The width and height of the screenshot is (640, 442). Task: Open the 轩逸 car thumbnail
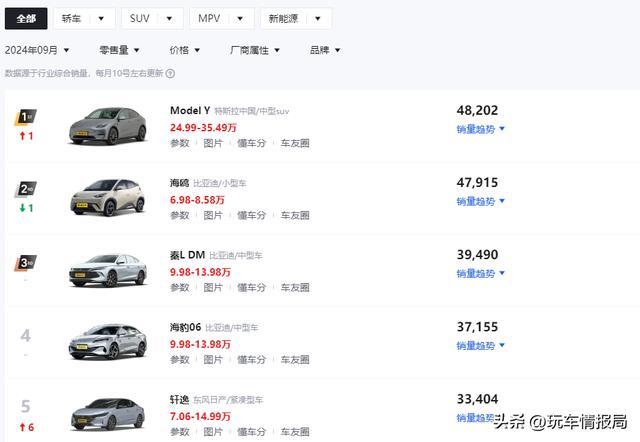click(107, 414)
